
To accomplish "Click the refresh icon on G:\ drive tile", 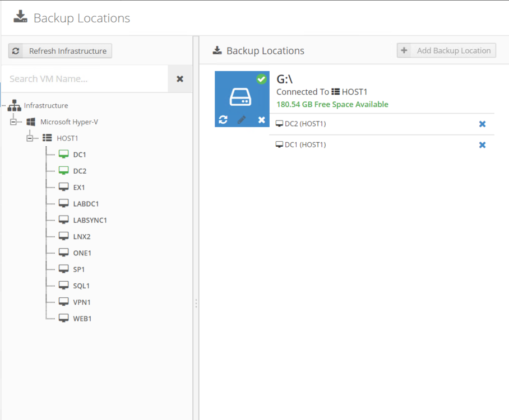I will (x=223, y=120).
